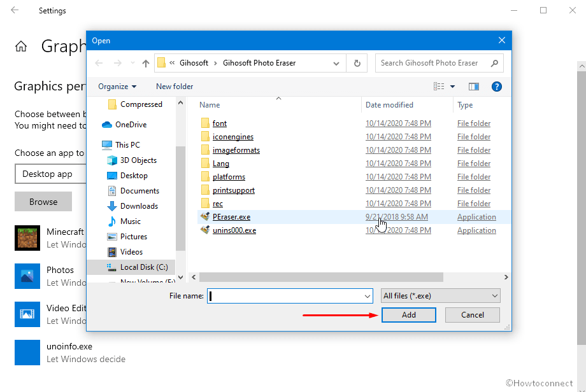Create a New folder

point(175,87)
